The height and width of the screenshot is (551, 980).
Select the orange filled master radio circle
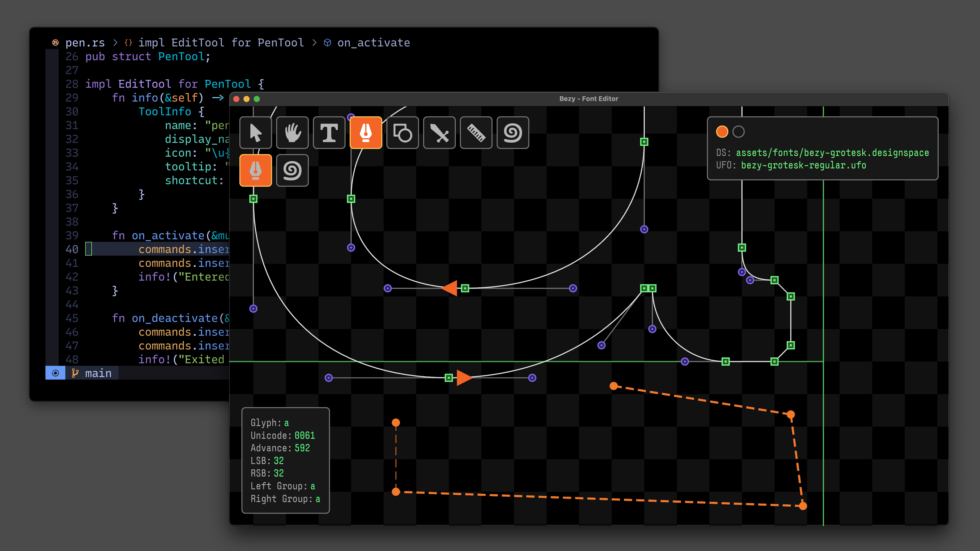722,132
